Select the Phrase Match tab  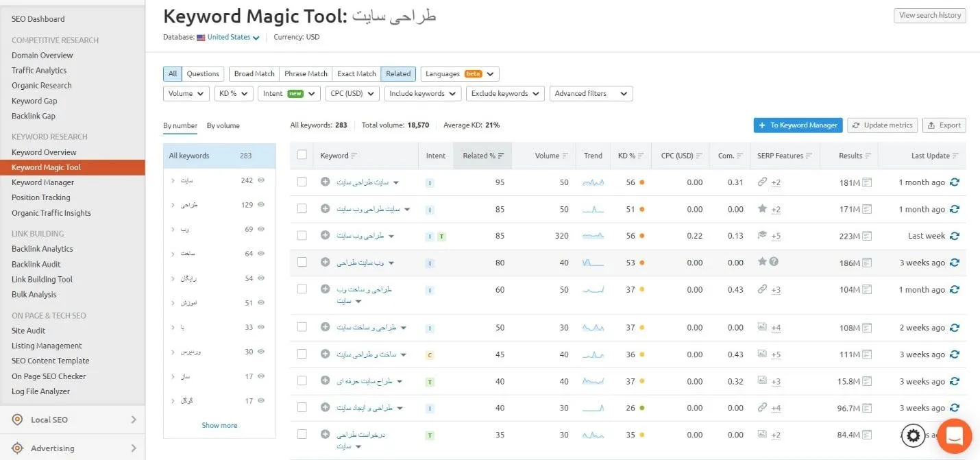coord(306,73)
